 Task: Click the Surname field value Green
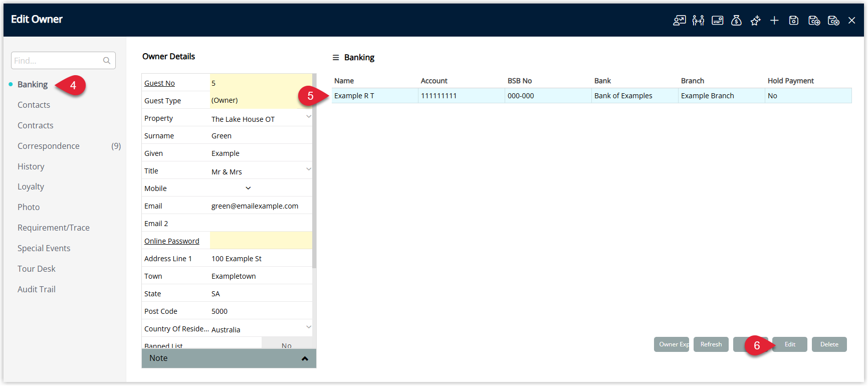(261, 136)
